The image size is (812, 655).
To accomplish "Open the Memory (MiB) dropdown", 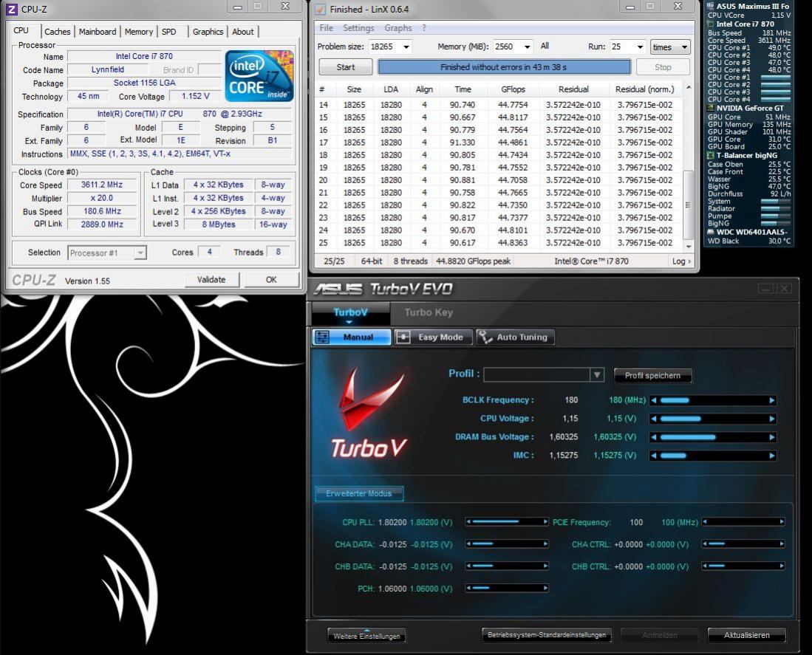I will (x=527, y=47).
